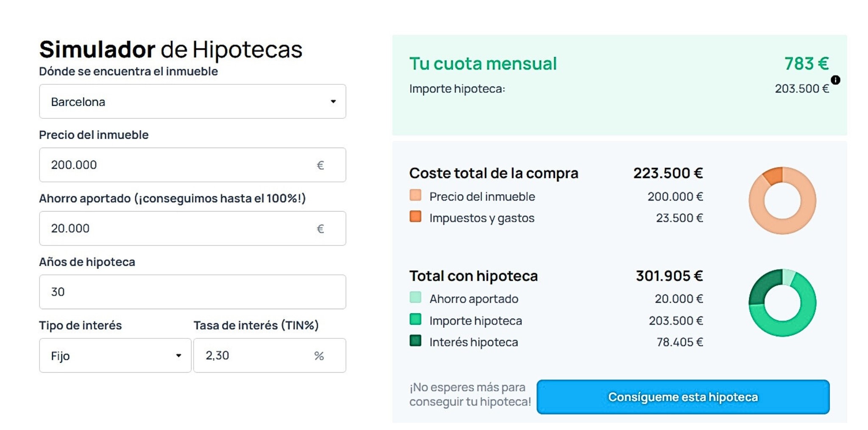The image size is (868, 430).
Task: Open the Tipo de interés dropdown showing Fijo
Action: pos(114,355)
